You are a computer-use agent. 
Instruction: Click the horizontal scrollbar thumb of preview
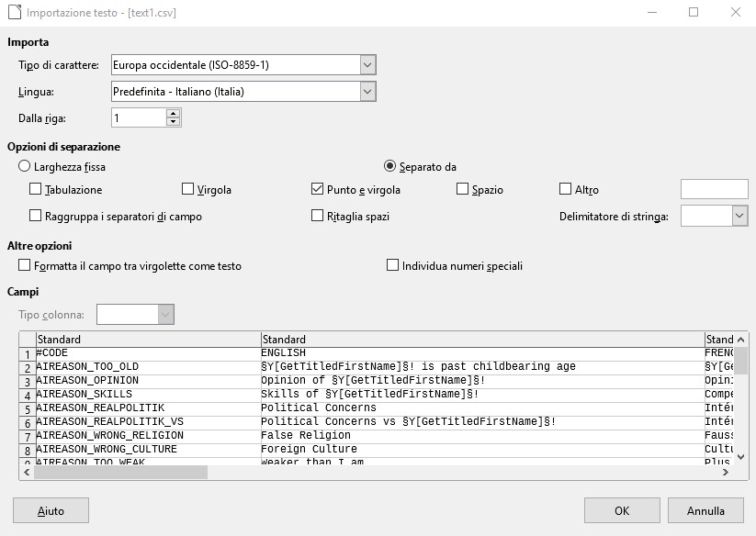(120, 473)
